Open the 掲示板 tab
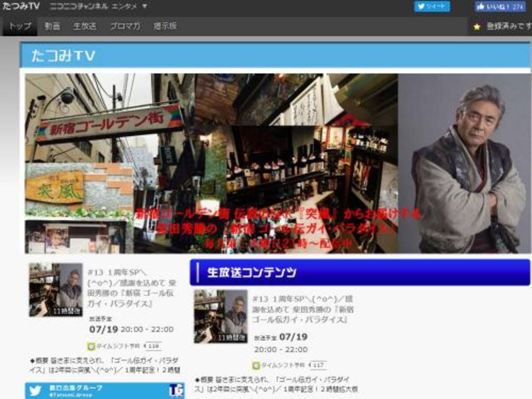This screenshot has width=532, height=399. (165, 26)
